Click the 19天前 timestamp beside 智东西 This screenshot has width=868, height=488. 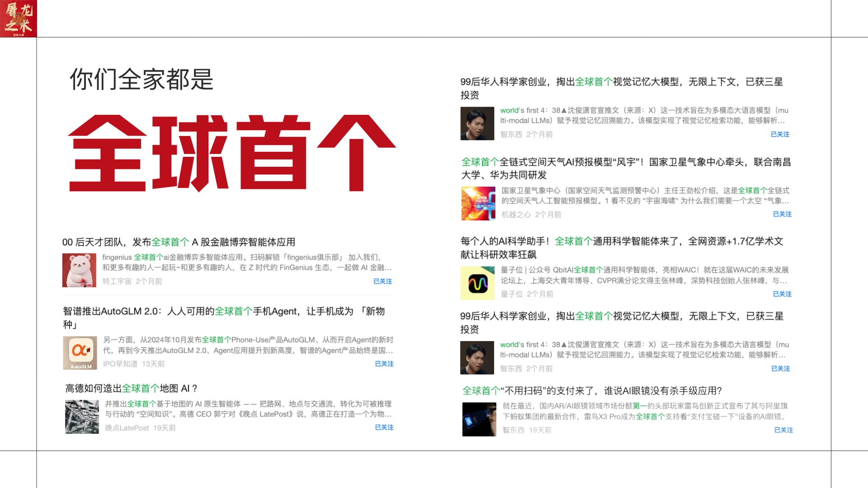pos(540,430)
